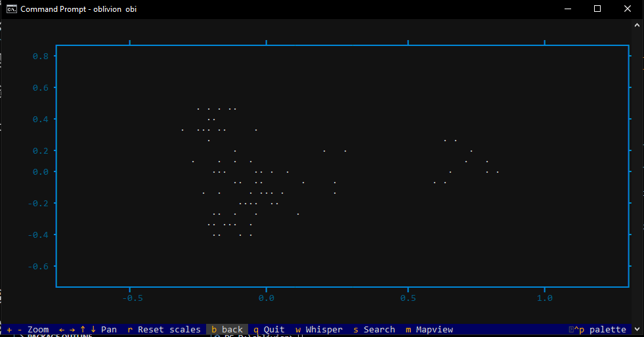Viewport: 644px width, 337px height.
Task: Select the Quit footer option
Action: (269, 330)
